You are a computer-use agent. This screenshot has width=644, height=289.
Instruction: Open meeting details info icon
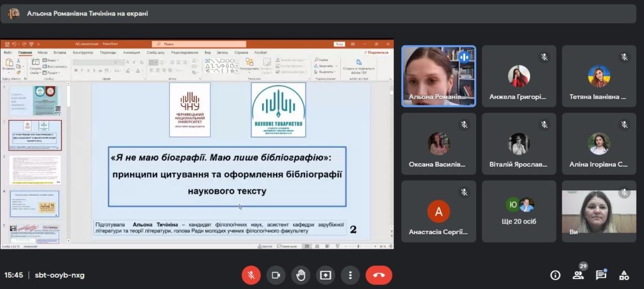tap(555, 275)
